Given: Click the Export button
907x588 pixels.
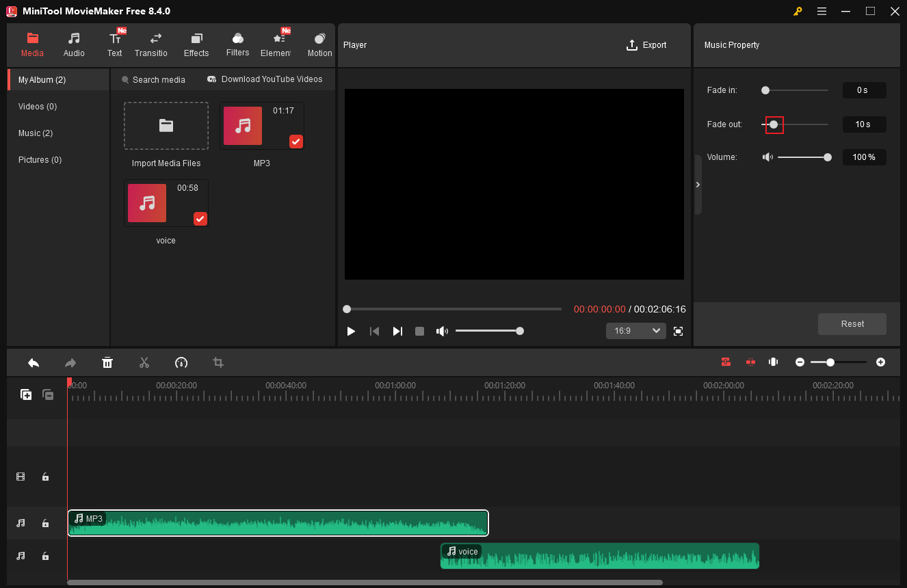Looking at the screenshot, I should 646,45.
